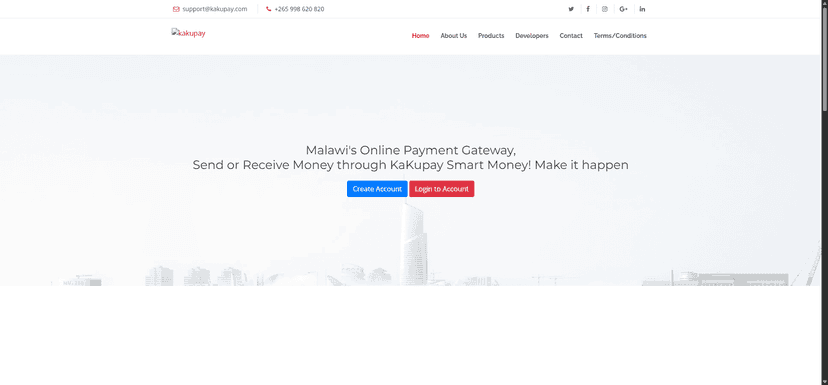Open the Google Plus social icon

[x=624, y=9]
